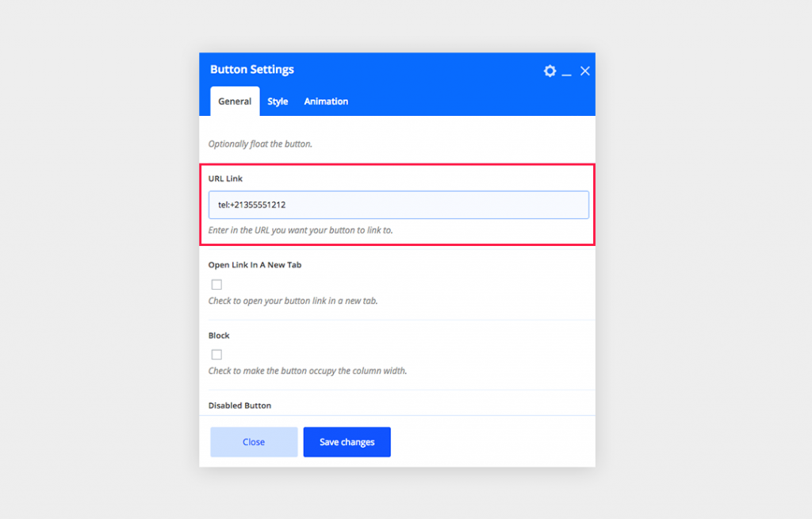Screen dimensions: 812x519
Task: Click the 'Button Settings' dialog title
Action: (x=252, y=70)
